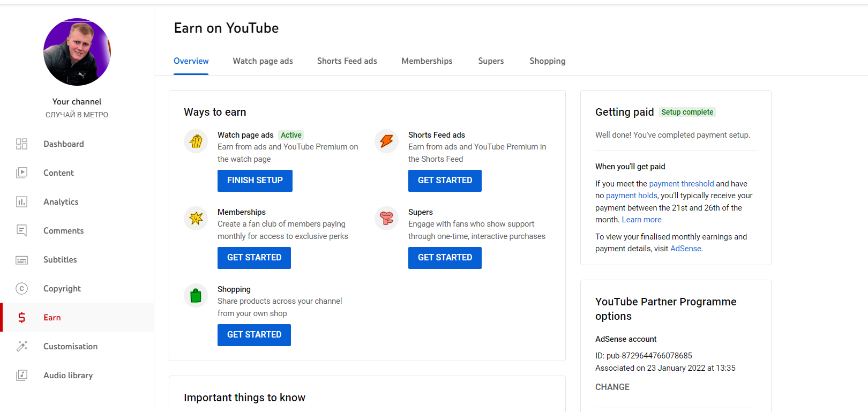Image resolution: width=868 pixels, height=412 pixels.
Task: Click FINISH SETUP for Watch page ads
Action: click(255, 181)
